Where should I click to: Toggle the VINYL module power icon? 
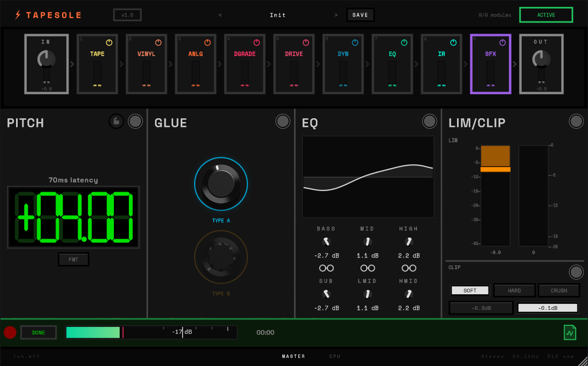(158, 43)
